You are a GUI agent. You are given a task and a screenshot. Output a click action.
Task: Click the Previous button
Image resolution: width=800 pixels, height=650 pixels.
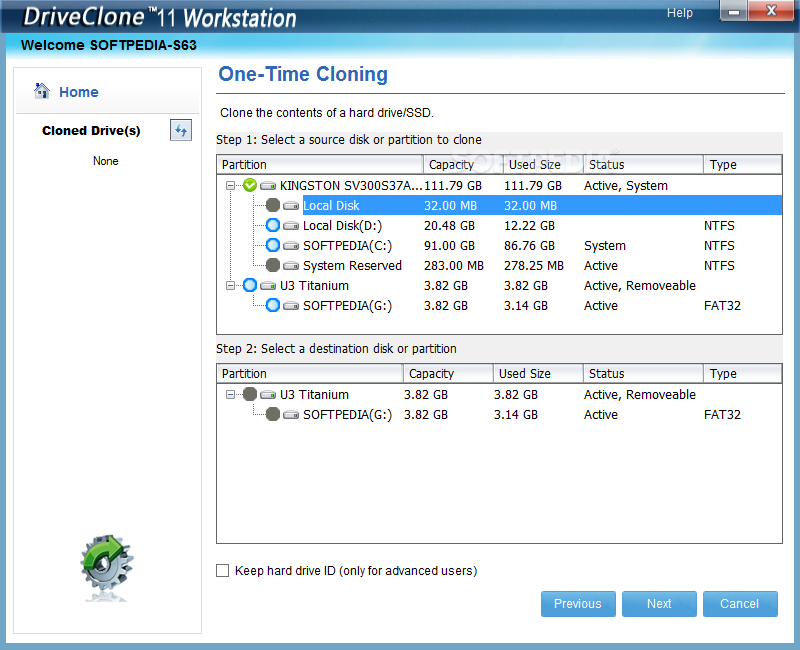point(578,604)
